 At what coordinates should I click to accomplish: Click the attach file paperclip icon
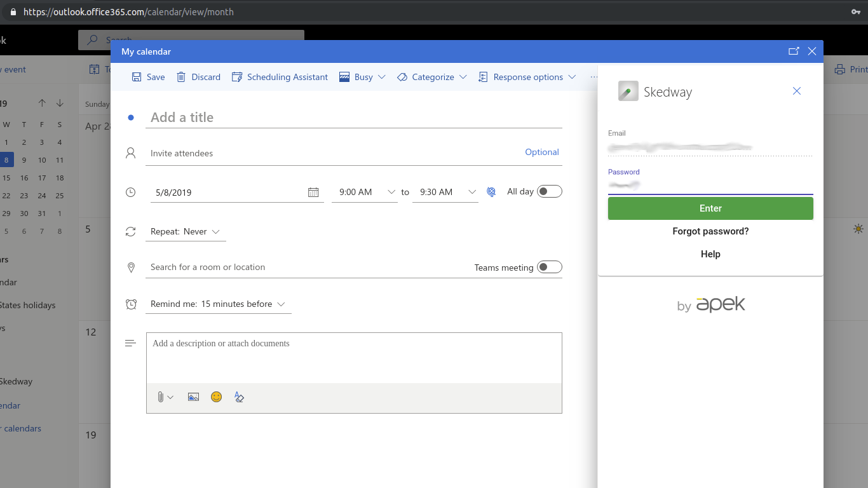pos(161,397)
